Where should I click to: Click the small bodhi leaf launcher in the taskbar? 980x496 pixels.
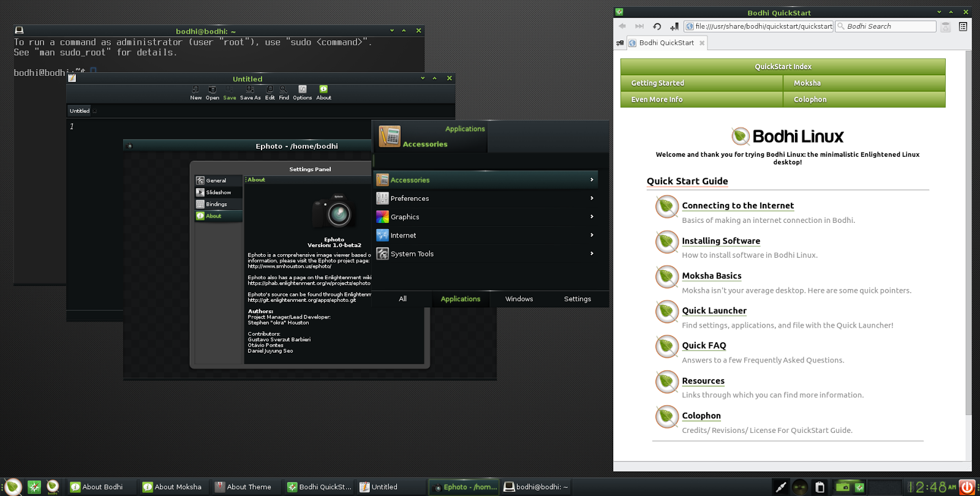coord(53,486)
